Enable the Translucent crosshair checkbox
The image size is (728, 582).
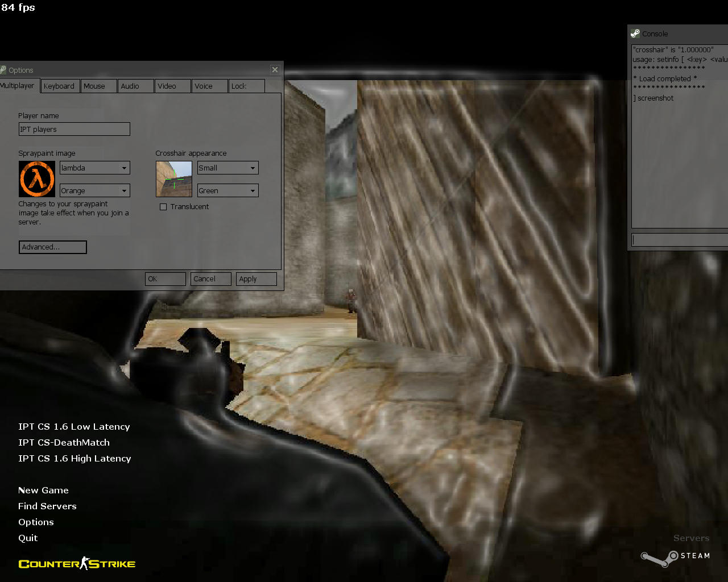tap(163, 207)
